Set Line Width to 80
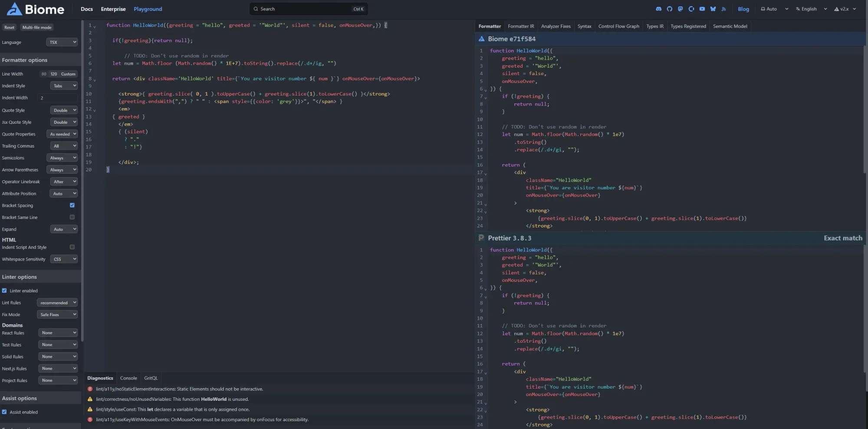This screenshot has width=868, height=429. point(44,74)
